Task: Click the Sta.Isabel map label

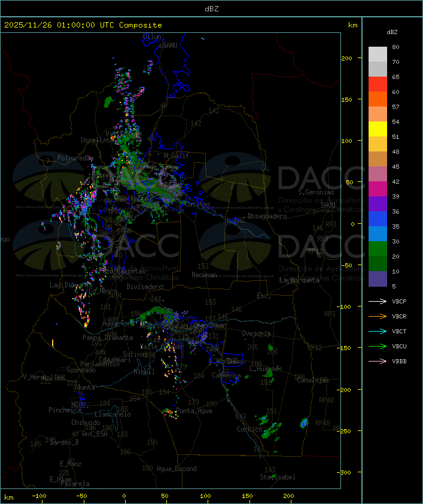Action: (277, 477)
